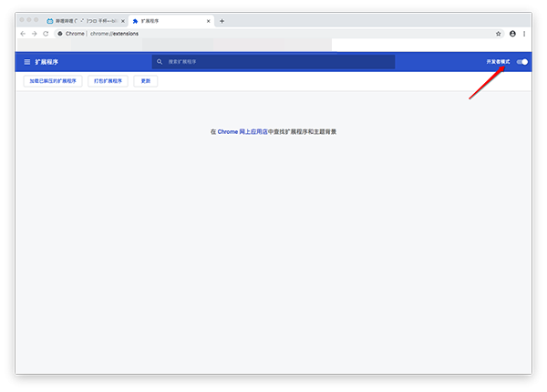Click the search extensions field
The image size is (547, 392).
coord(273,62)
